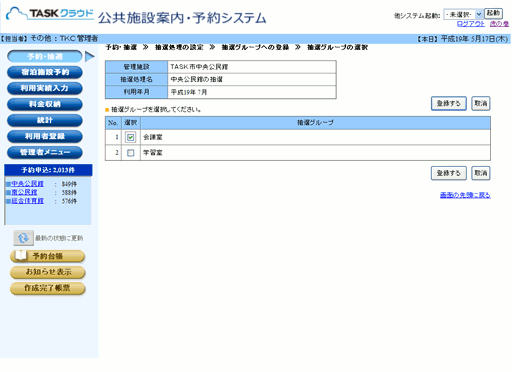Click the 576件 count
This screenshot has width=512, height=372.
click(x=69, y=201)
